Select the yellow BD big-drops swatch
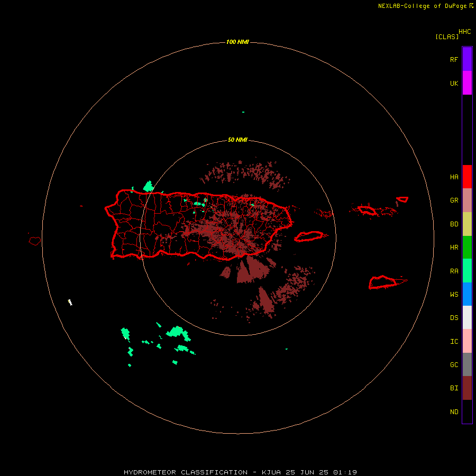The width and height of the screenshot is (476, 476). coord(467,224)
